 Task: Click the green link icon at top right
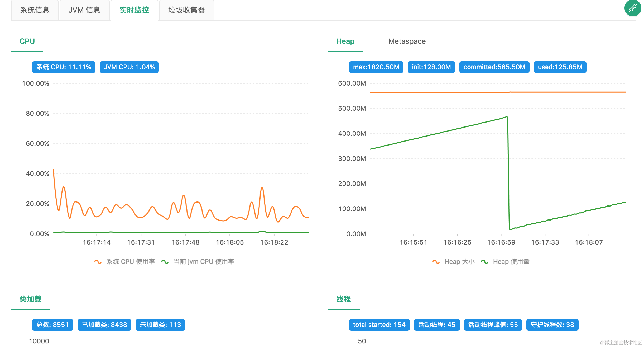pyautogui.click(x=632, y=8)
